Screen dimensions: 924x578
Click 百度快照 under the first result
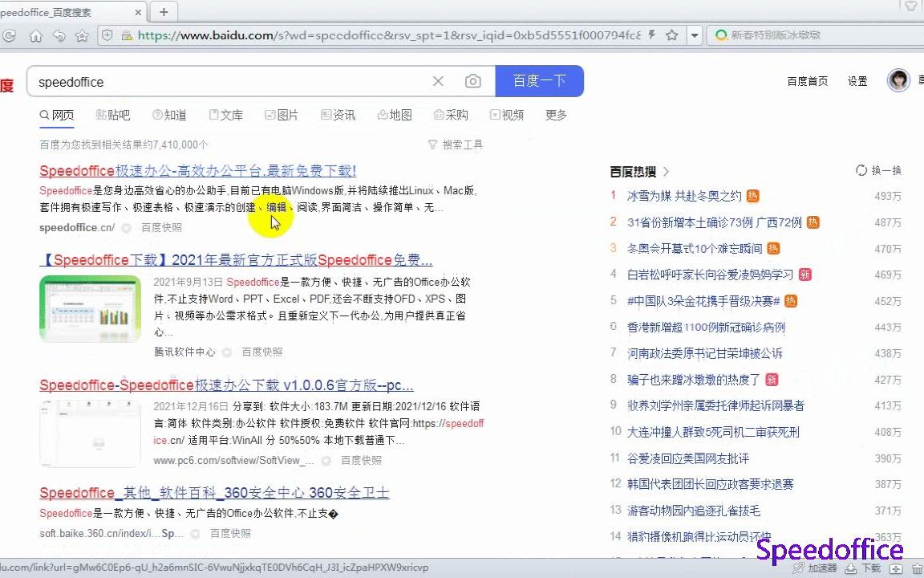pyautogui.click(x=161, y=228)
